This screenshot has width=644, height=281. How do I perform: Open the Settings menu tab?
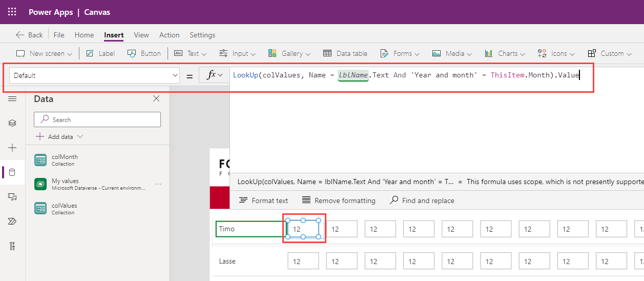pos(202,35)
